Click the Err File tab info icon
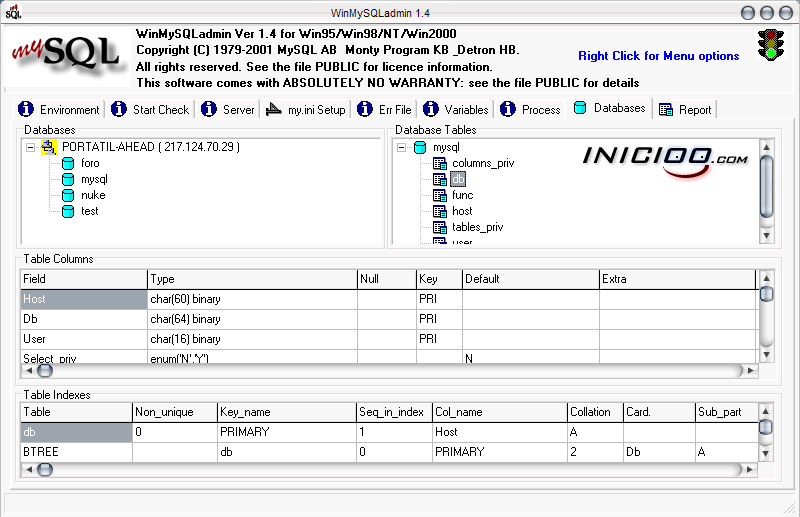Viewport: 800px width, 517px height. pos(364,109)
